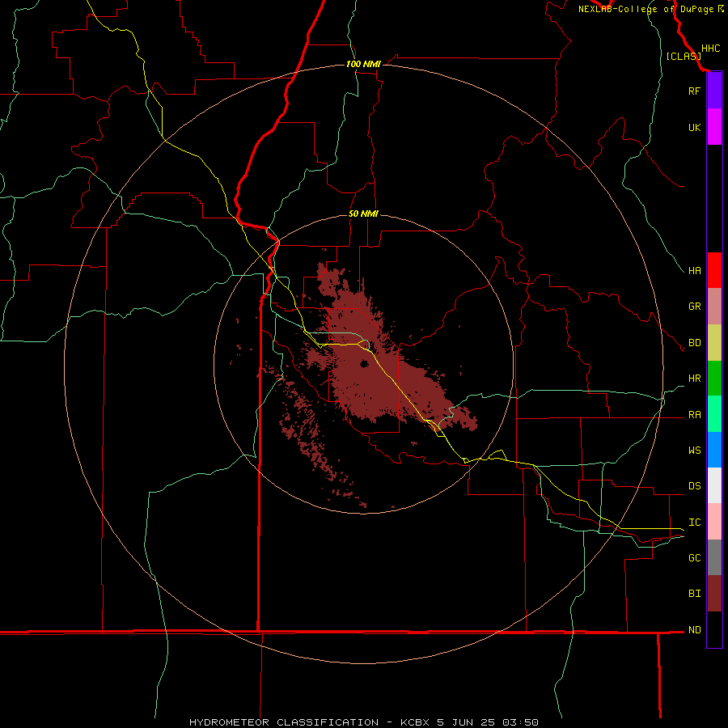
Task: Select the BD yellow legend swatch
Action: 714,343
